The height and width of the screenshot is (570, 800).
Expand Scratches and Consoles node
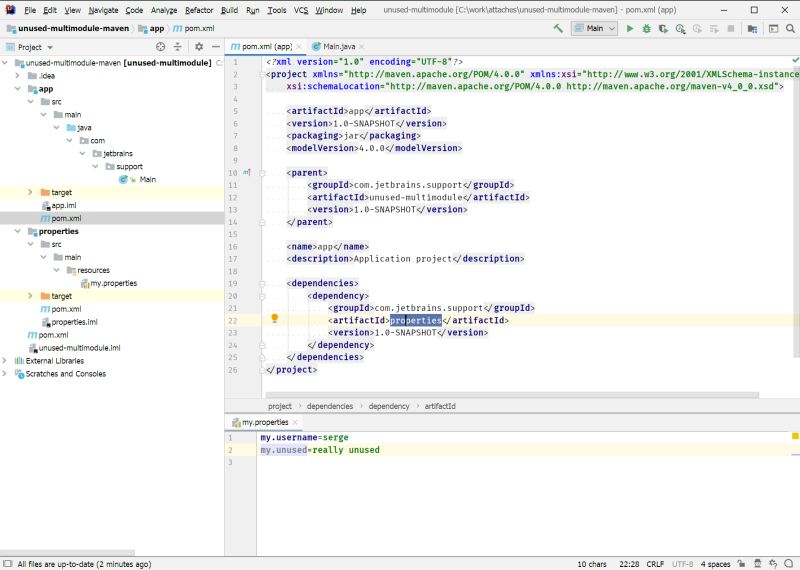5,374
